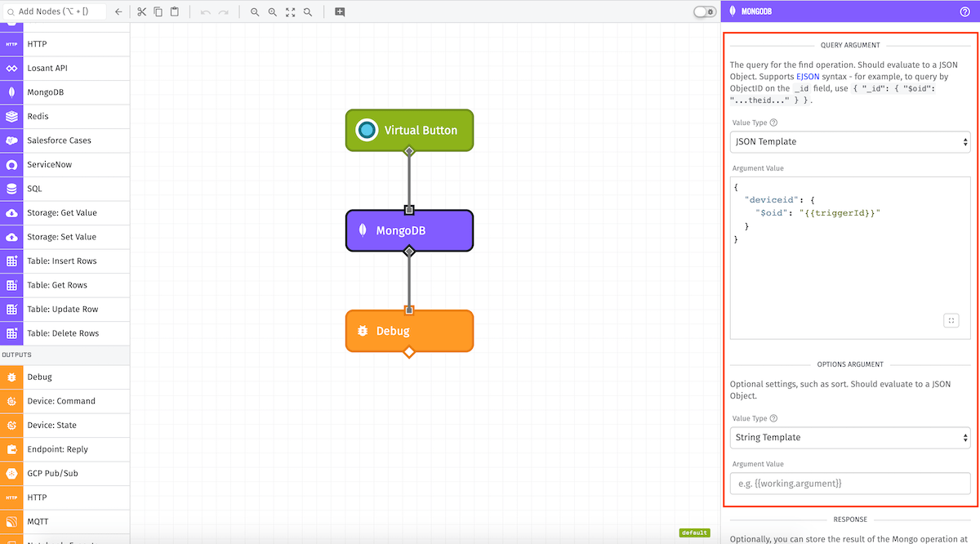Add a comment note to the canvas
This screenshot has height=544, width=980.
[340, 12]
